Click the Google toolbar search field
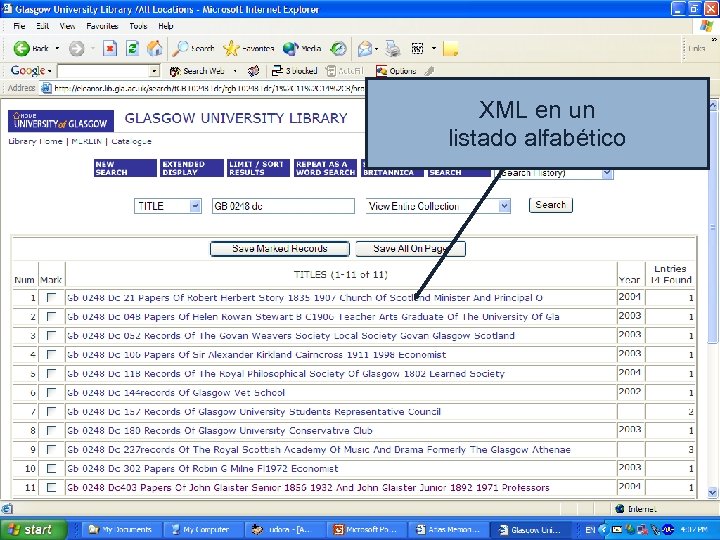Viewport: 720px width, 540px height. (104, 71)
